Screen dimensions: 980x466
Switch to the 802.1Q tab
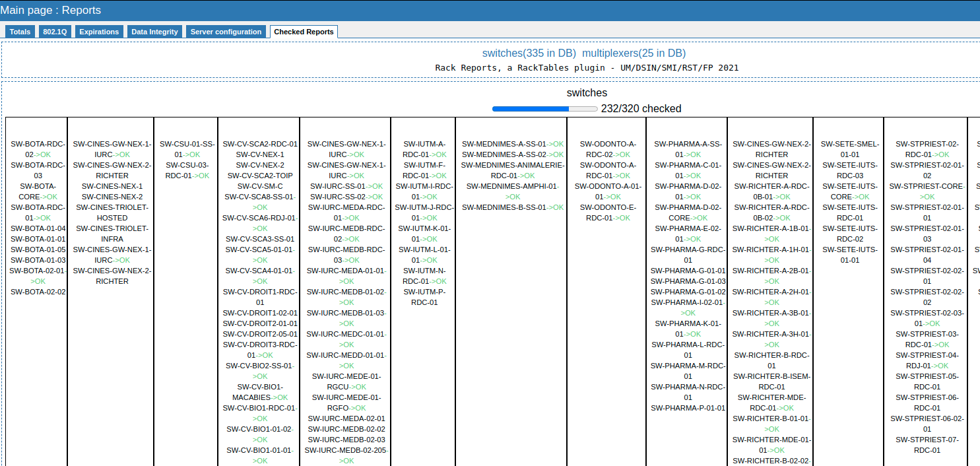coord(55,32)
